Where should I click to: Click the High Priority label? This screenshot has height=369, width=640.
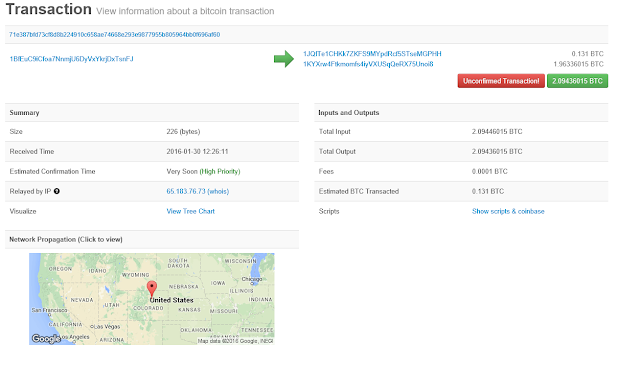(220, 171)
